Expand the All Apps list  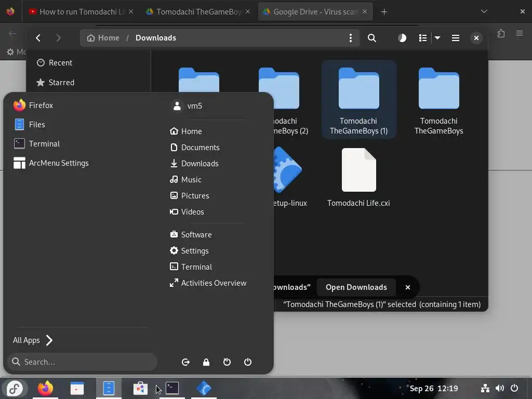(33, 340)
